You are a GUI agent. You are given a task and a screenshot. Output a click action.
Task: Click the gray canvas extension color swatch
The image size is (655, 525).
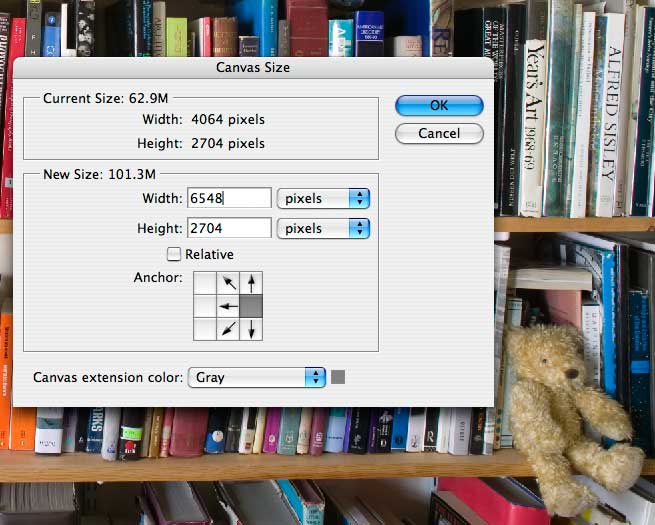pos(338,377)
